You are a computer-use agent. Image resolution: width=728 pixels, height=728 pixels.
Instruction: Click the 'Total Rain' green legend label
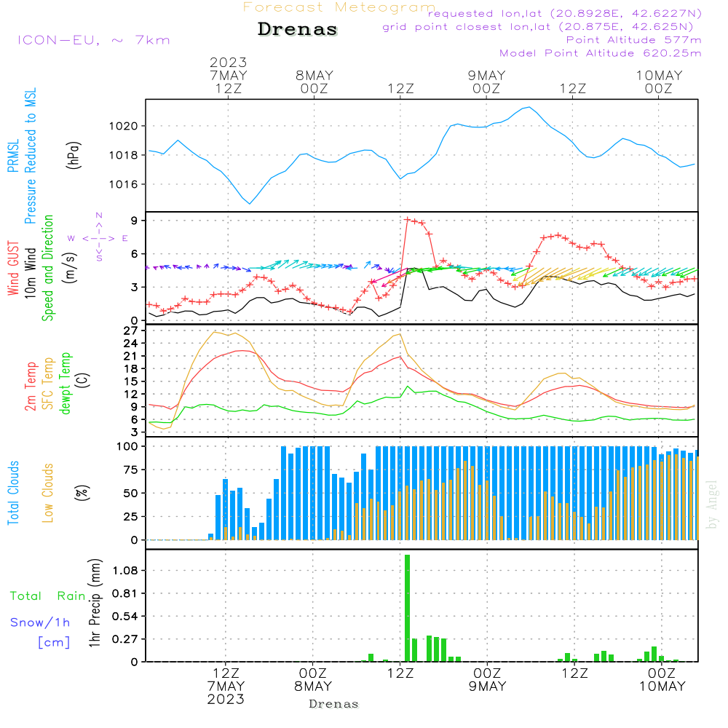[x=48, y=596]
